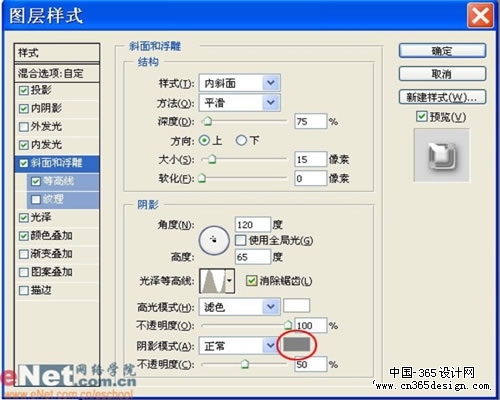This screenshot has height=400, width=500.
Task: Open the gloss contour (光泽等高线) preview picker
Action: point(212,281)
